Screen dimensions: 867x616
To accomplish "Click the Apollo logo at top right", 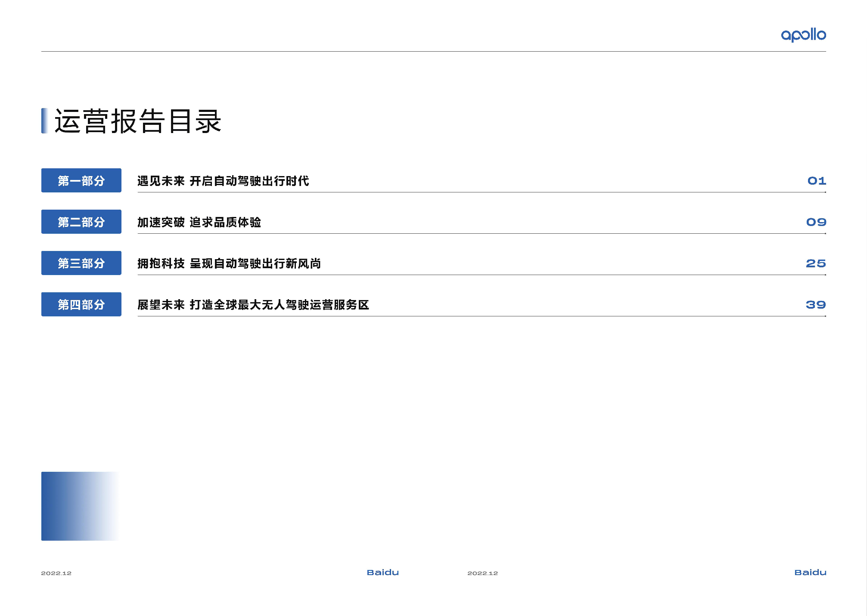I will click(803, 35).
